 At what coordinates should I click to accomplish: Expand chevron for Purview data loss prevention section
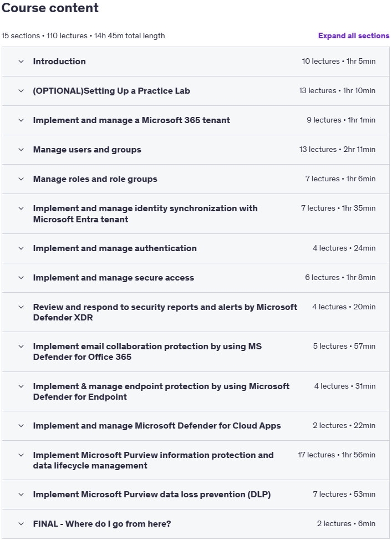coord(21,495)
